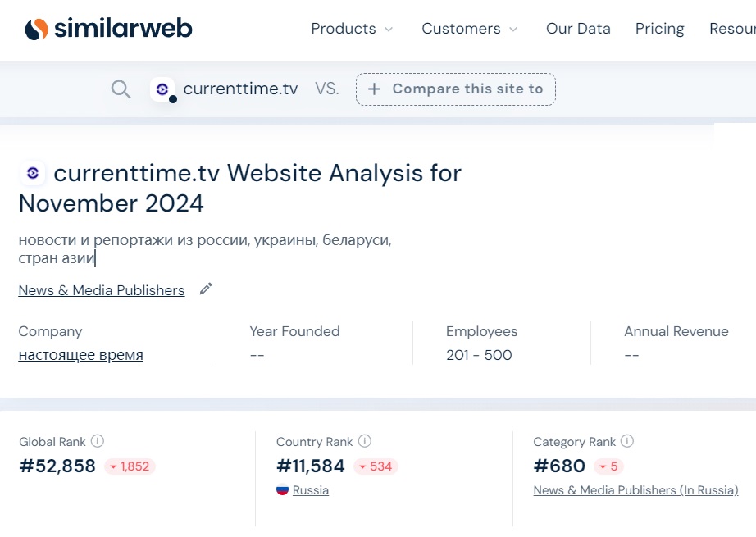Image resolution: width=756 pixels, height=537 pixels.
Task: Click the Website Analysis heading
Action: 240,188
